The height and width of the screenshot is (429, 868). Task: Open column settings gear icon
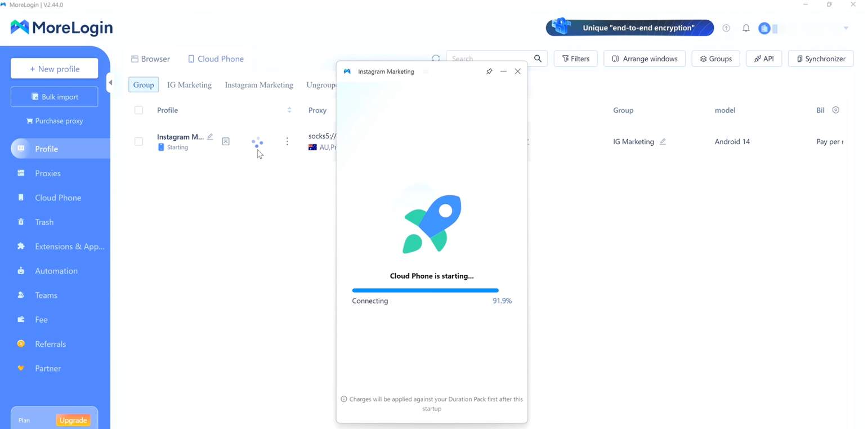point(835,110)
